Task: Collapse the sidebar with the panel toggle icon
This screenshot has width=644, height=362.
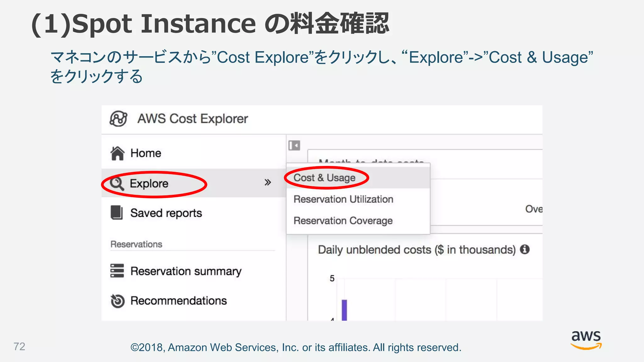Action: 294,145
